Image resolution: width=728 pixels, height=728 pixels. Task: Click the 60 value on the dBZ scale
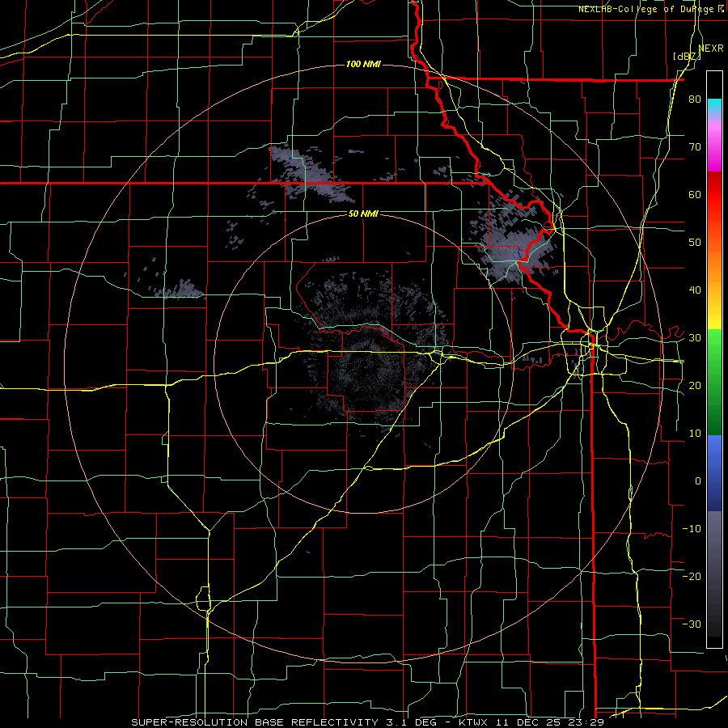(695, 194)
